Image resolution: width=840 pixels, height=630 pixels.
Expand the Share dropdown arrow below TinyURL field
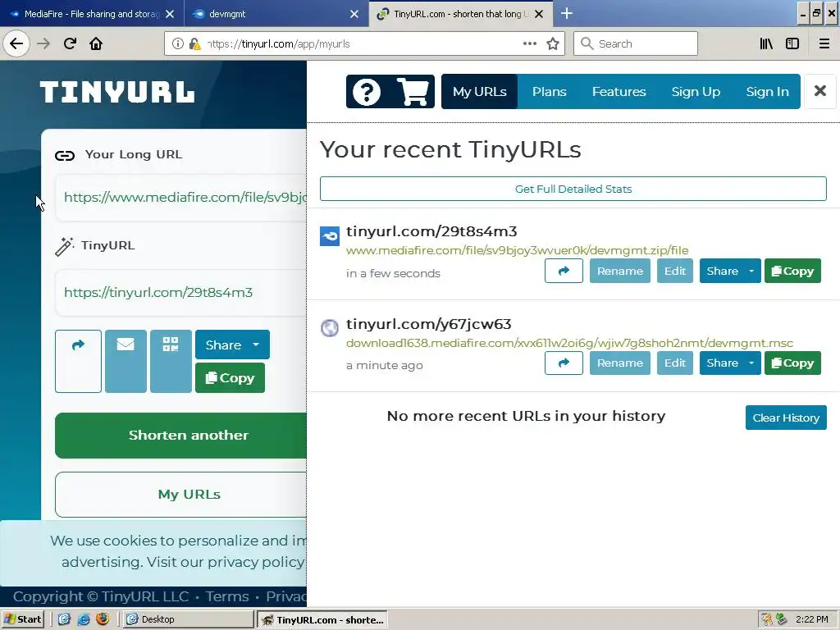tap(256, 345)
